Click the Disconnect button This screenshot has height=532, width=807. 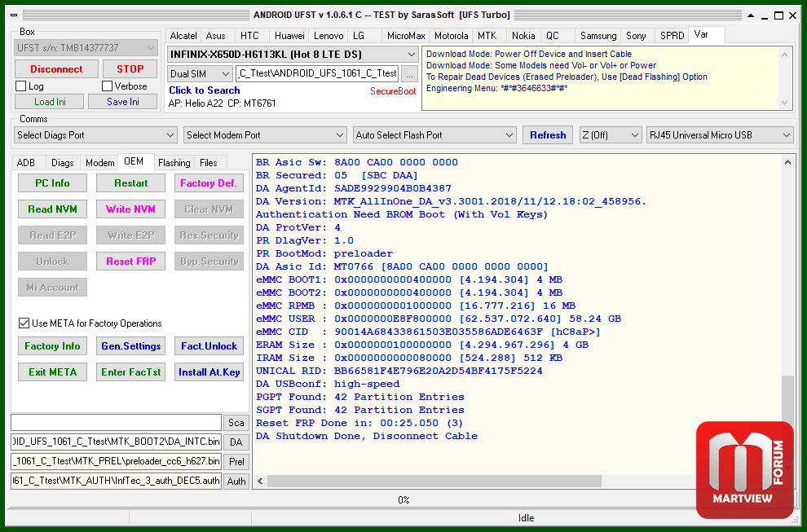point(56,69)
